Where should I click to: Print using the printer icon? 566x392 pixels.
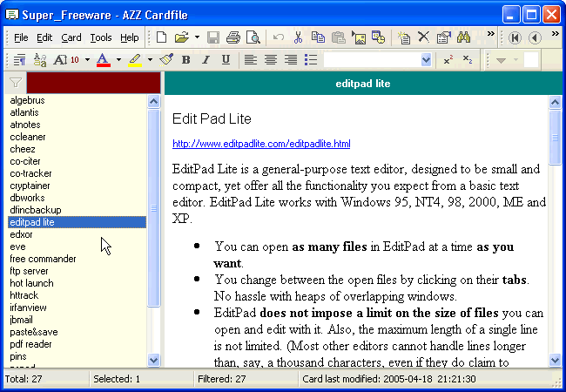233,37
